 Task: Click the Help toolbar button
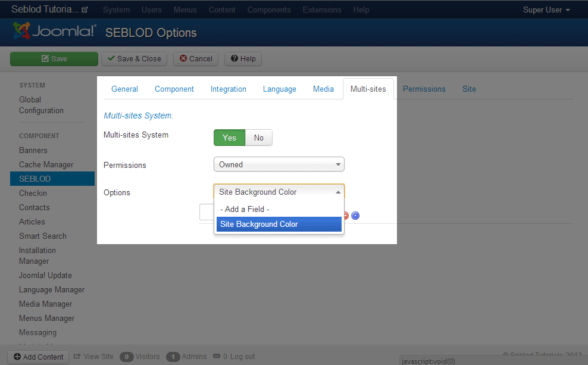[243, 59]
